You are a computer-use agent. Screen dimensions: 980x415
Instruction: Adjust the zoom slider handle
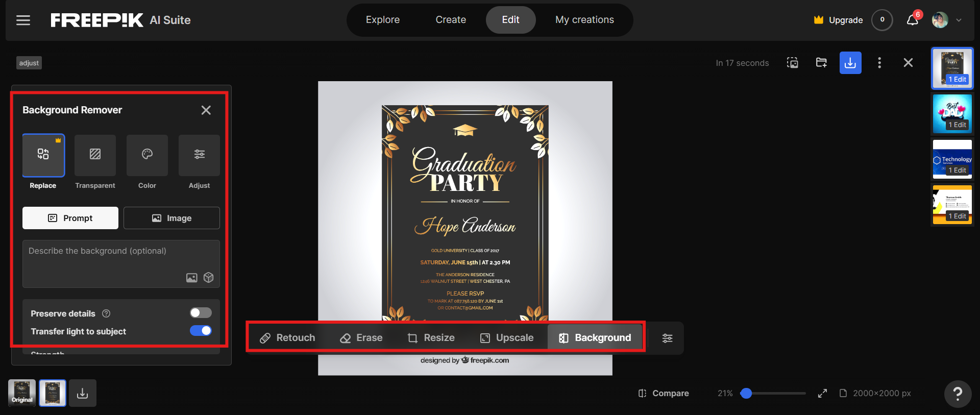(x=746, y=393)
